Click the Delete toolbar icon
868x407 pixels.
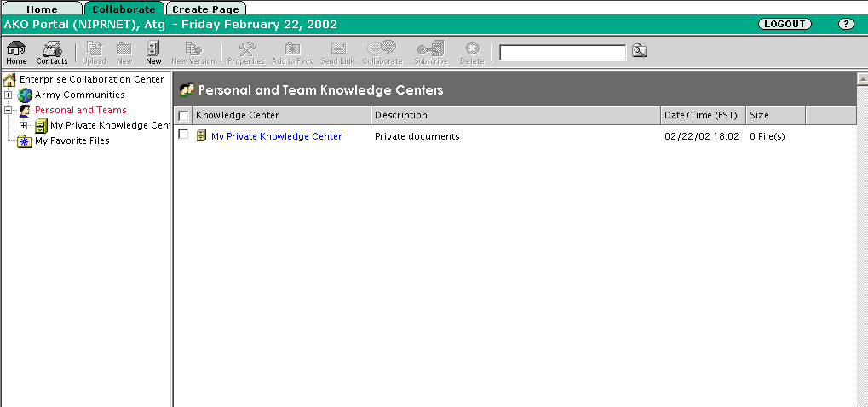pos(472,51)
